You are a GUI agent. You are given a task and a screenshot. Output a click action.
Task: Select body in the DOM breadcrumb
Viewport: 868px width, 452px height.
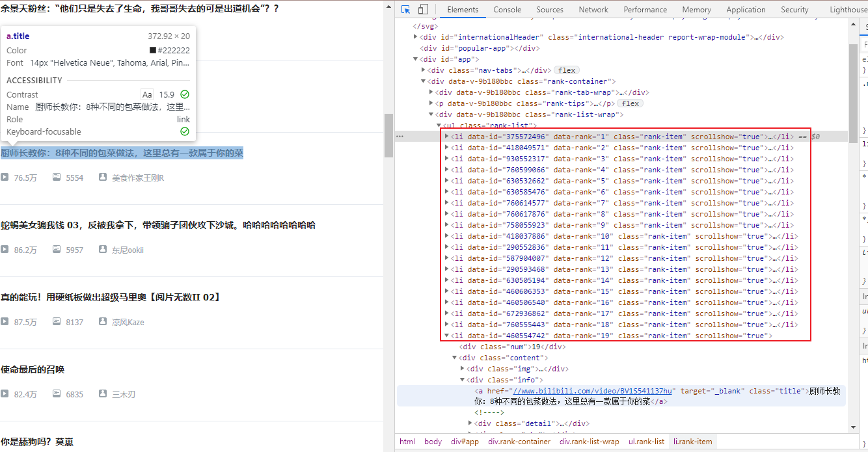point(433,442)
